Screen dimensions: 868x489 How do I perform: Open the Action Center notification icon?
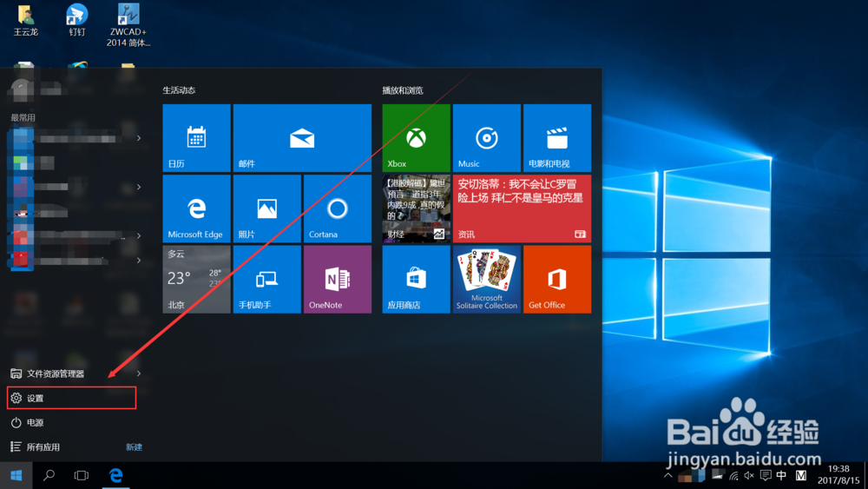766,475
